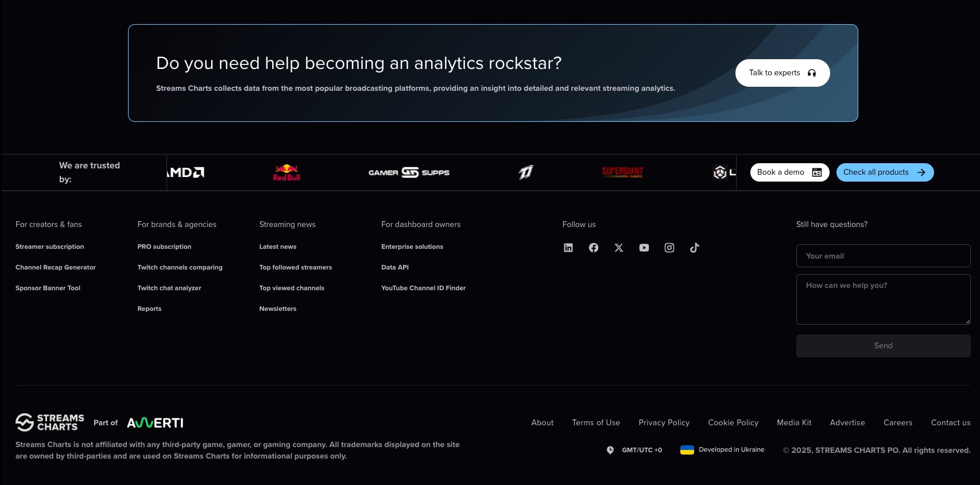Open the Privacy Policy
Screen dimensions: 980x485
[x=664, y=422]
